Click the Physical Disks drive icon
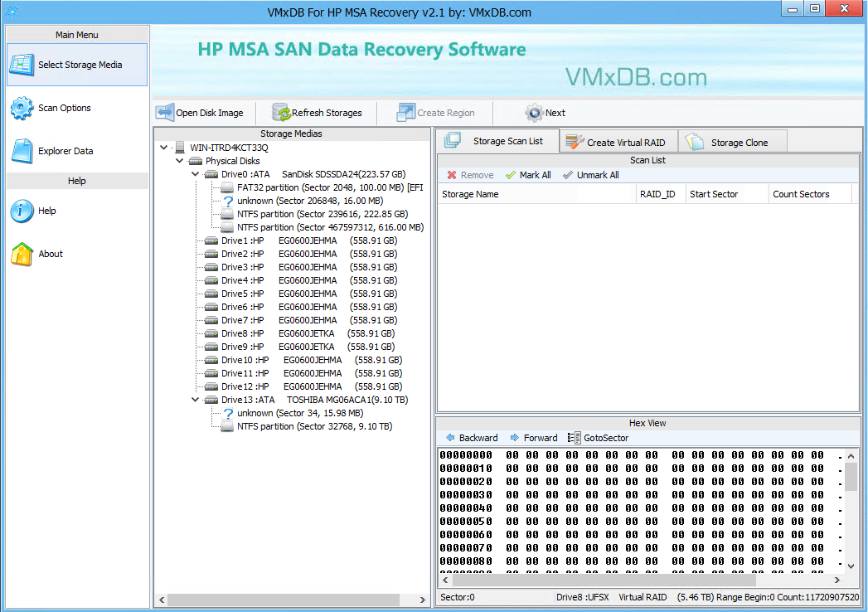The width and height of the screenshot is (868, 612). click(196, 161)
